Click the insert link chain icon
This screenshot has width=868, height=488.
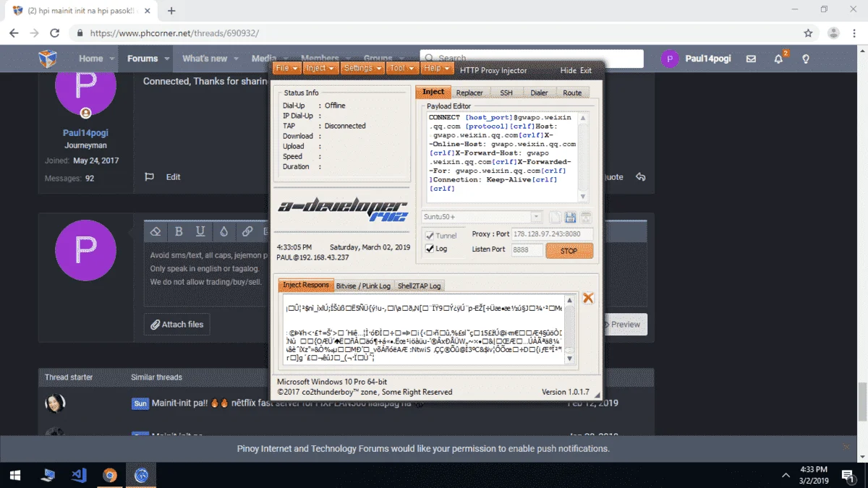click(x=247, y=231)
